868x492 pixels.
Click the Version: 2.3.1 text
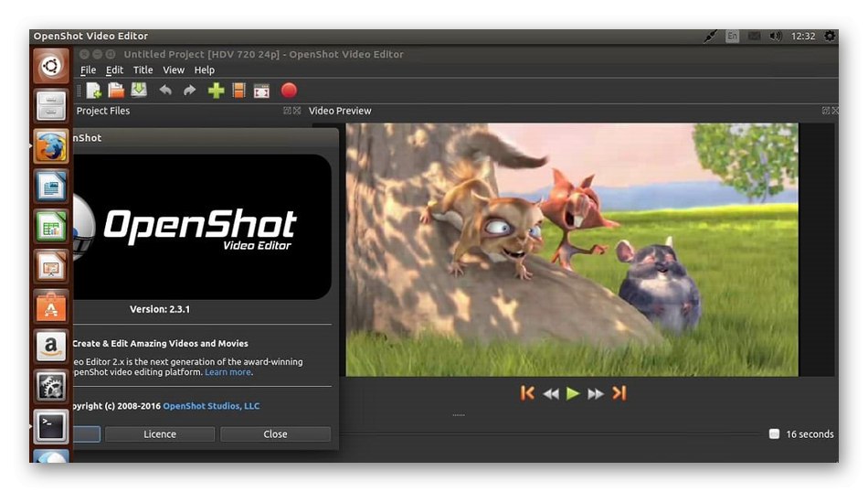[x=160, y=309]
